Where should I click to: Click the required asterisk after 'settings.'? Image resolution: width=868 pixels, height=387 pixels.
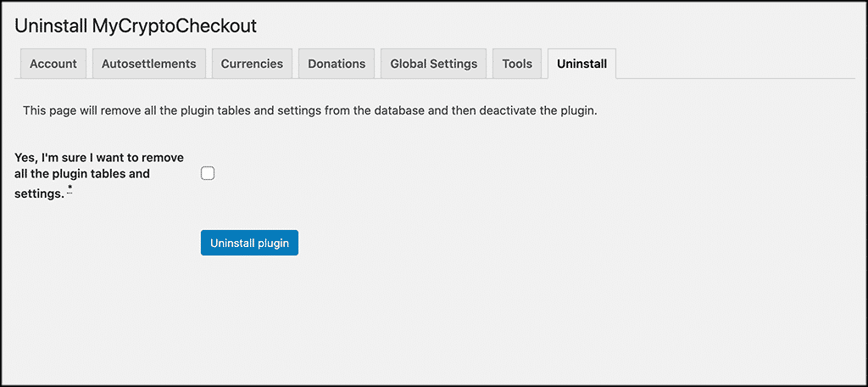(x=70, y=191)
